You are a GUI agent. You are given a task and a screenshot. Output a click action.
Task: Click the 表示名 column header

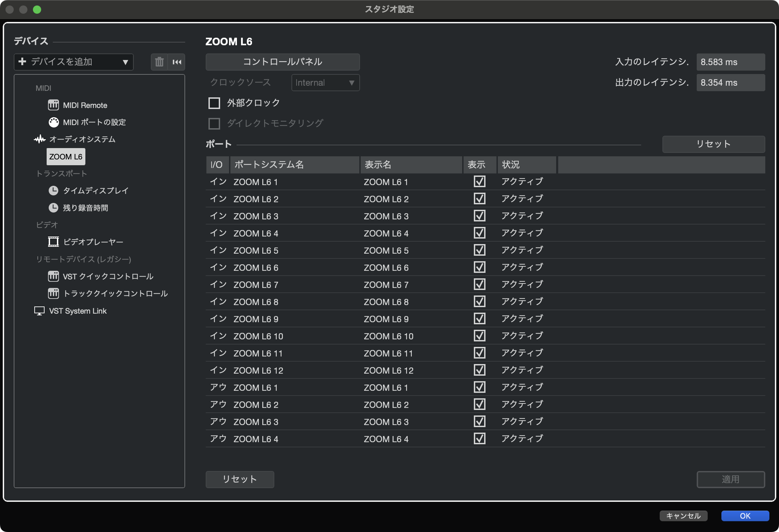click(411, 165)
